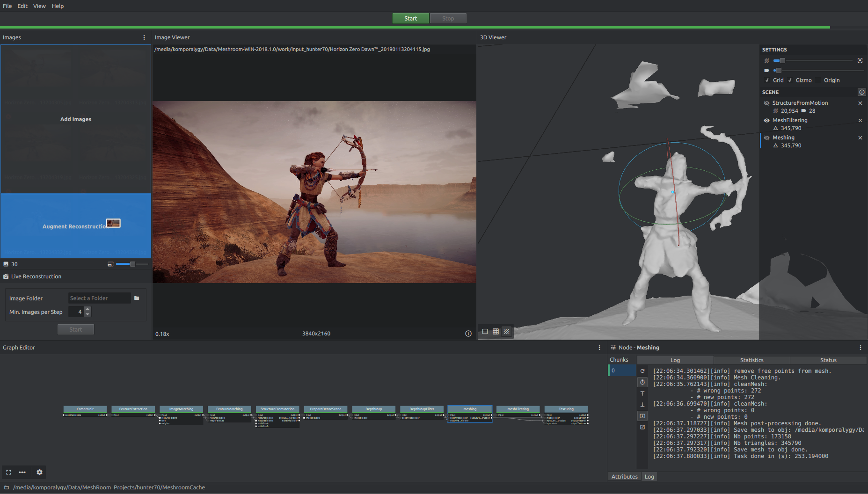This screenshot has width=868, height=494.
Task: Open the Edit menu
Action: pos(22,6)
